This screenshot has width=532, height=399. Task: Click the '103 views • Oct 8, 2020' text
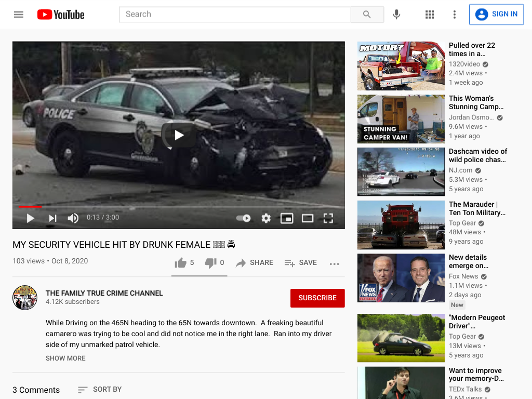point(50,261)
